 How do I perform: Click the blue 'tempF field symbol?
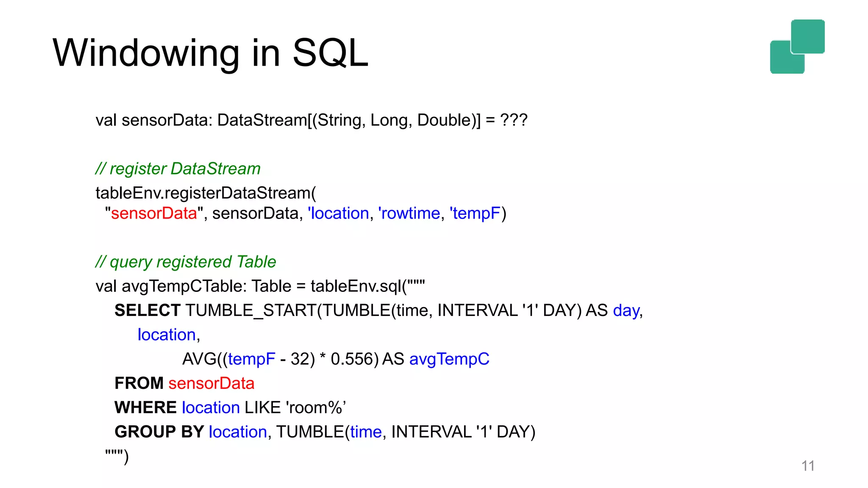475,213
